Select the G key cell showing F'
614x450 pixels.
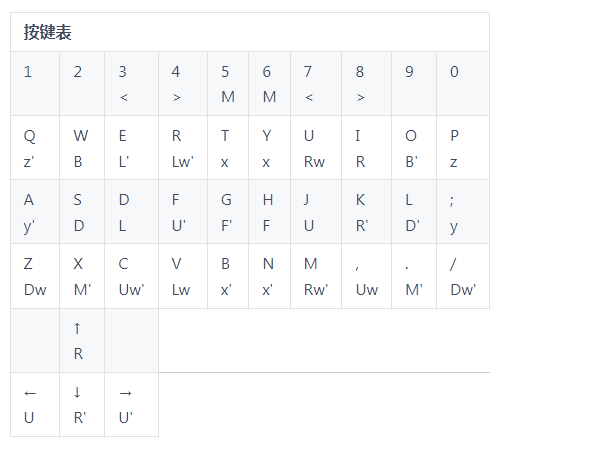[228, 212]
